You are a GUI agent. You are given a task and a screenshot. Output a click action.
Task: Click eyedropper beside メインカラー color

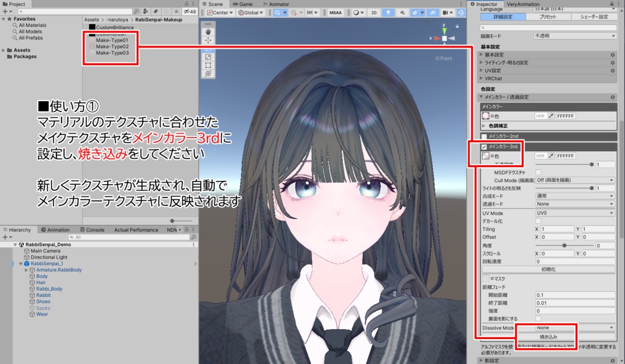click(551, 116)
